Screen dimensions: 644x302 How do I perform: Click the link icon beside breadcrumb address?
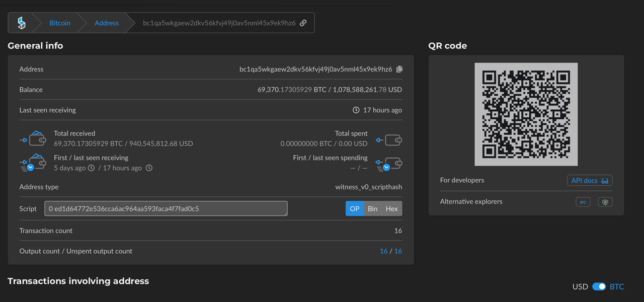(x=303, y=23)
